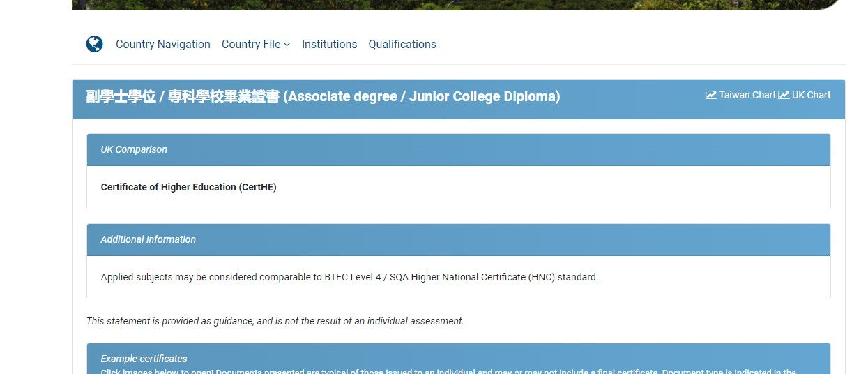Open the Country Navigation link
The image size is (868, 374).
(163, 44)
